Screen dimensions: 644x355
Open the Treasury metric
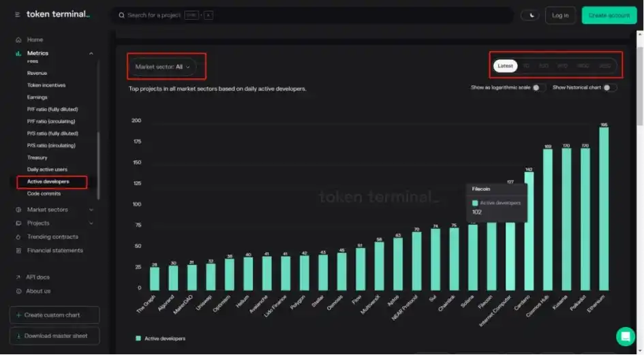point(37,158)
